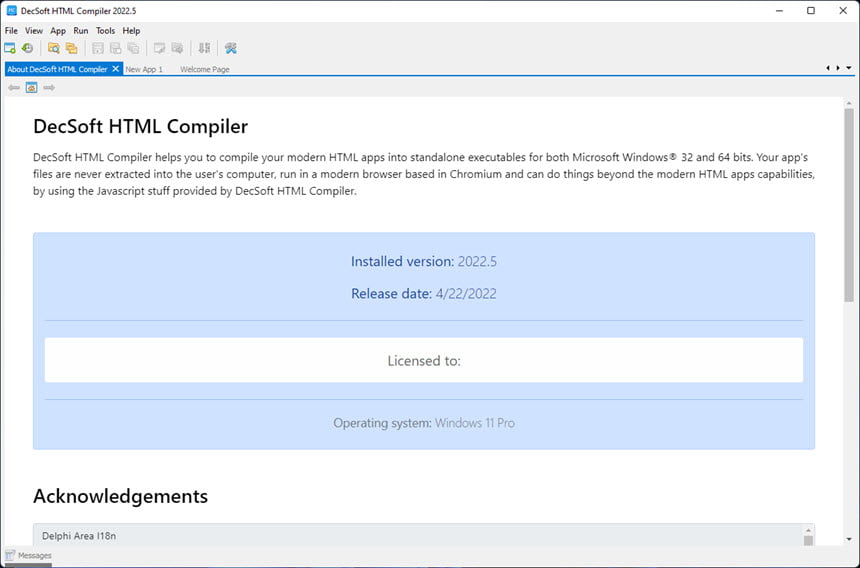Click the browser back arrow icon

[14, 88]
